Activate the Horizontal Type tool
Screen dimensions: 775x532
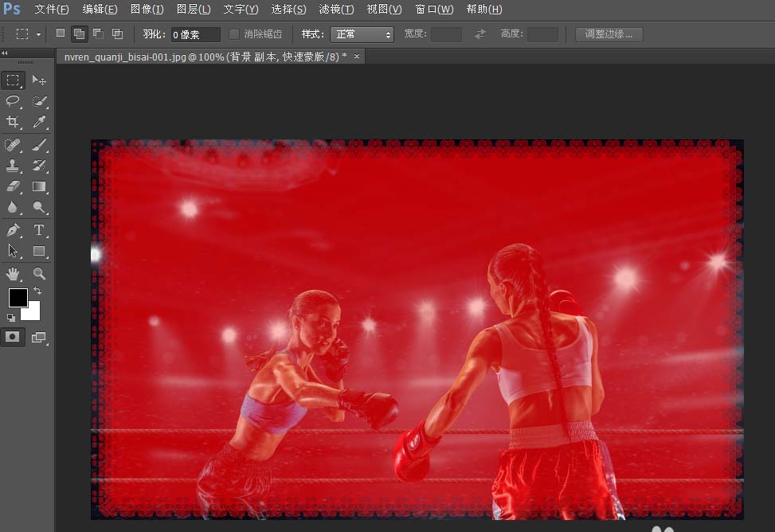click(39, 230)
